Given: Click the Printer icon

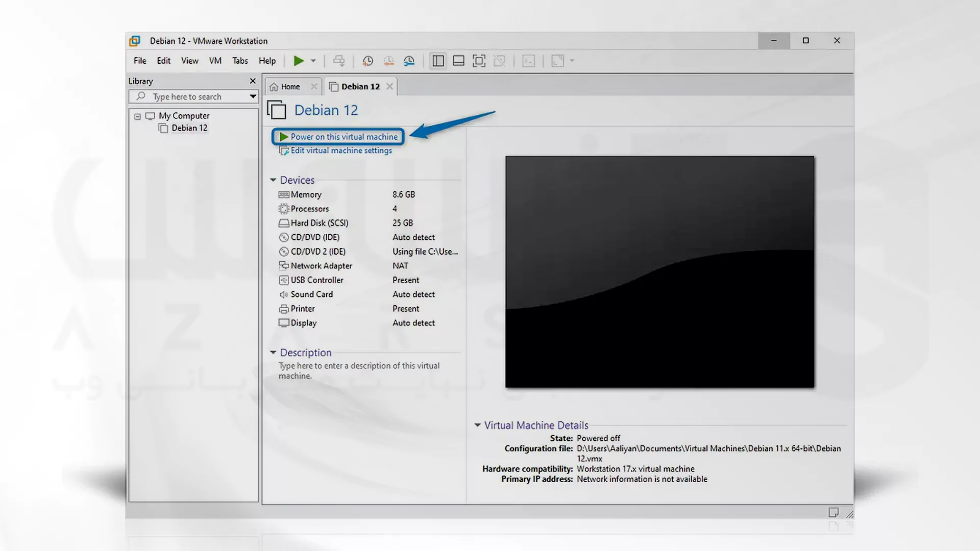Looking at the screenshot, I should (x=284, y=309).
